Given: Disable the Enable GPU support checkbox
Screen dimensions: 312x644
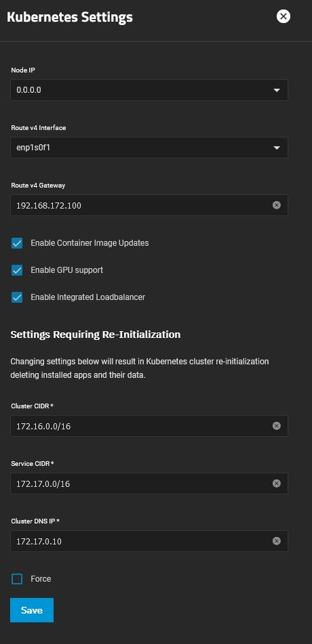Looking at the screenshot, I should click(17, 270).
